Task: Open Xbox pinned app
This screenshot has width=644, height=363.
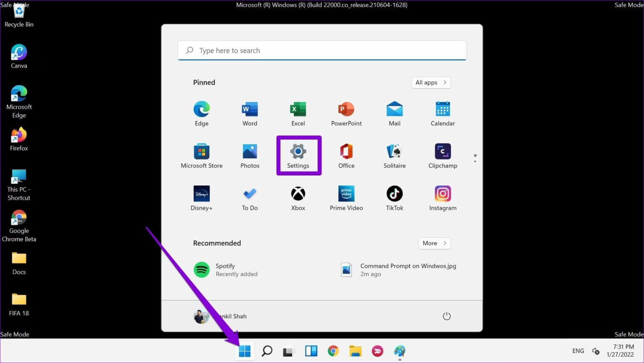Action: pyautogui.click(x=298, y=198)
